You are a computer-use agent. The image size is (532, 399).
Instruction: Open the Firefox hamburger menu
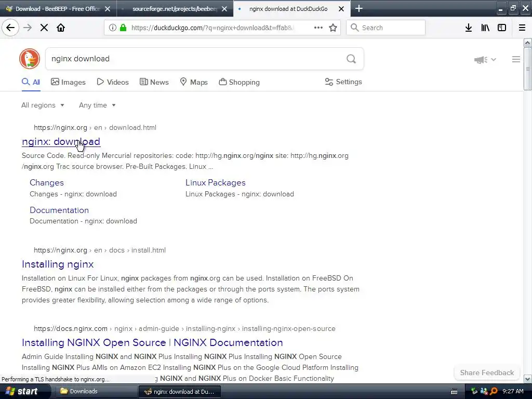522,28
